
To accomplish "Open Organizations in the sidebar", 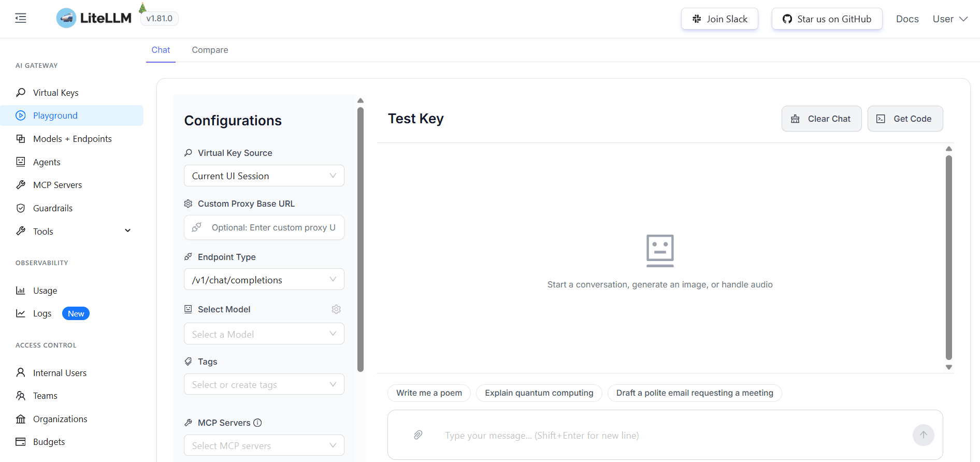I will click(x=73, y=419).
